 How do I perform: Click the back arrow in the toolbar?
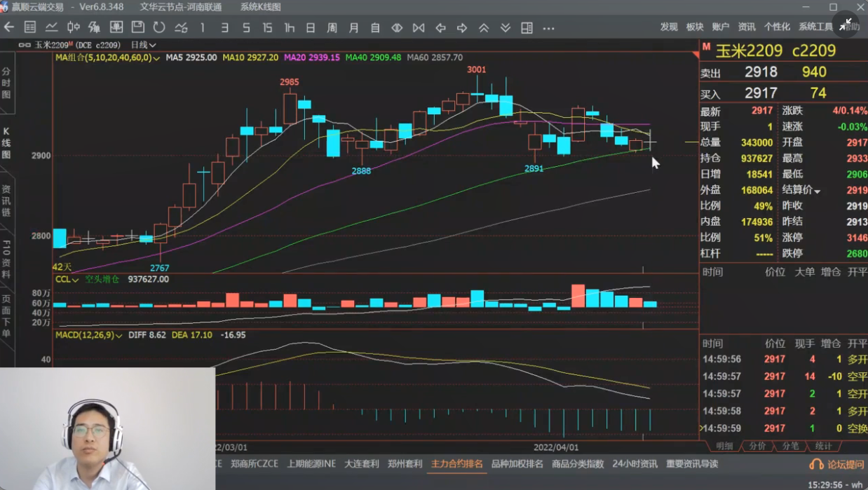[x=9, y=27]
